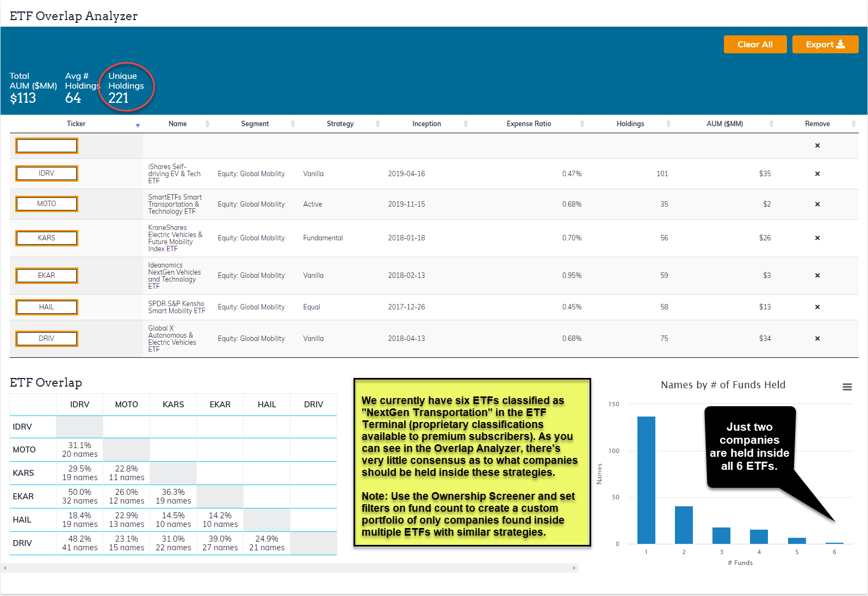Remove the EKAR row with its X icon

point(817,276)
